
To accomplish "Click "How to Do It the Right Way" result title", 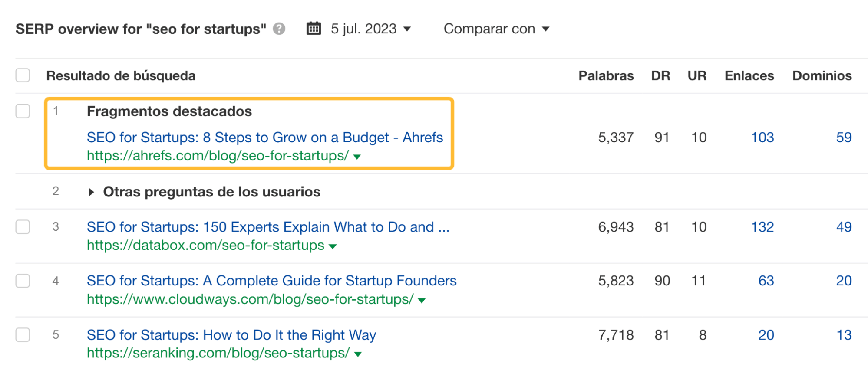I will point(231,335).
